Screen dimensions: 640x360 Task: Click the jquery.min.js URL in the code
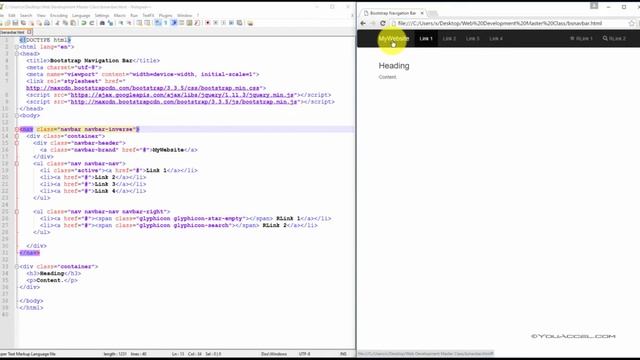tap(182, 95)
